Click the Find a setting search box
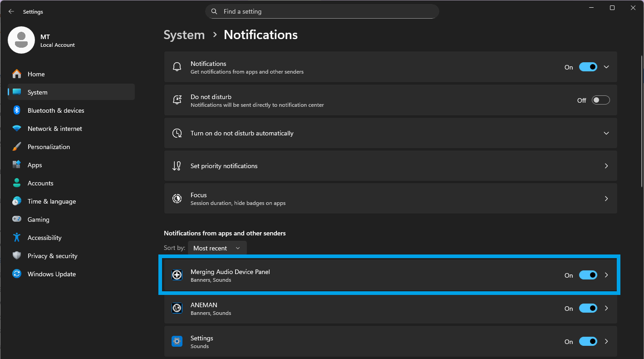Screen dimensions: 644x359 pyautogui.click(x=322, y=11)
